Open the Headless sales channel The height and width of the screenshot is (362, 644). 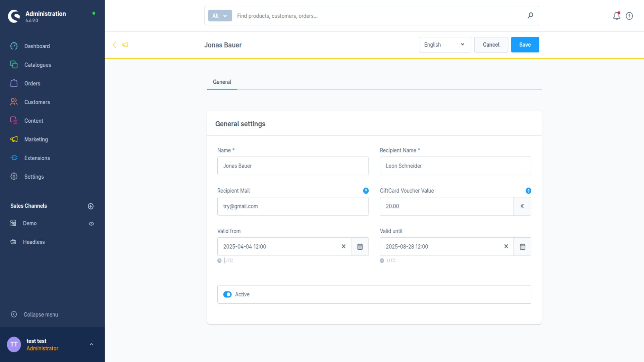point(34,242)
